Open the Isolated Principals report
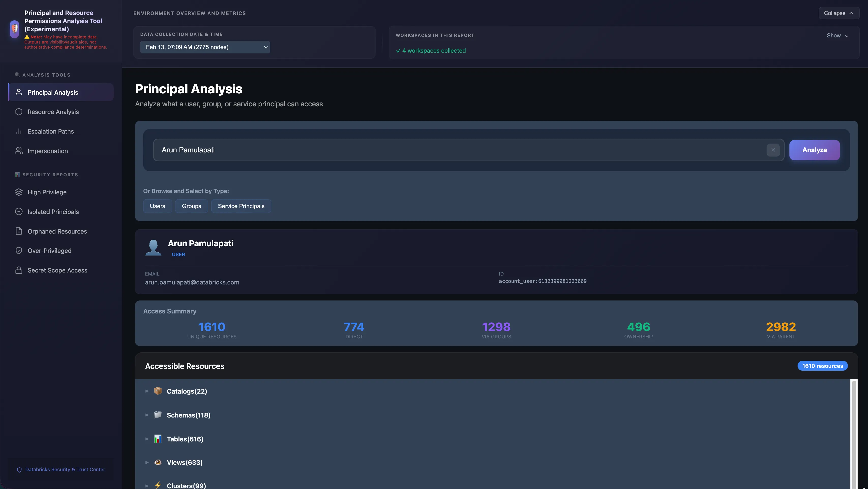 tap(53, 211)
